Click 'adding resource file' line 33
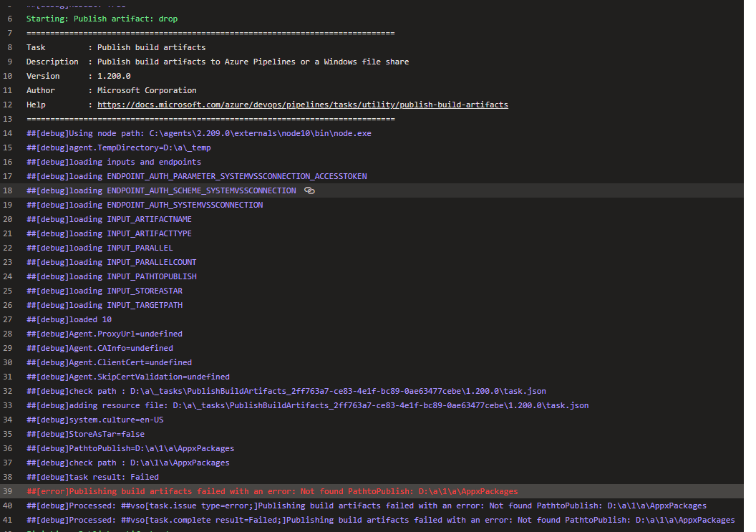This screenshot has height=532, width=756. pos(308,406)
